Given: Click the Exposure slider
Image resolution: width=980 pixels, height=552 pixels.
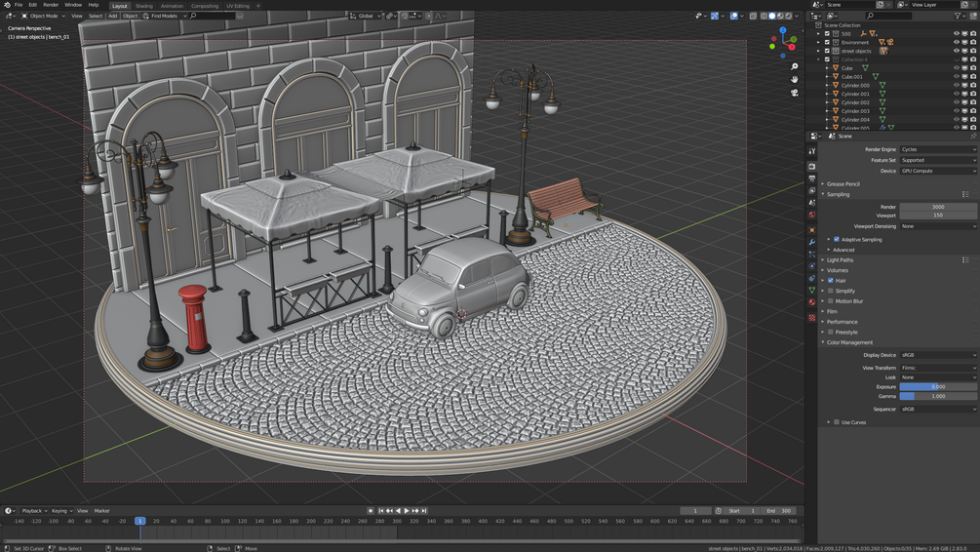Looking at the screenshot, I should [x=937, y=387].
